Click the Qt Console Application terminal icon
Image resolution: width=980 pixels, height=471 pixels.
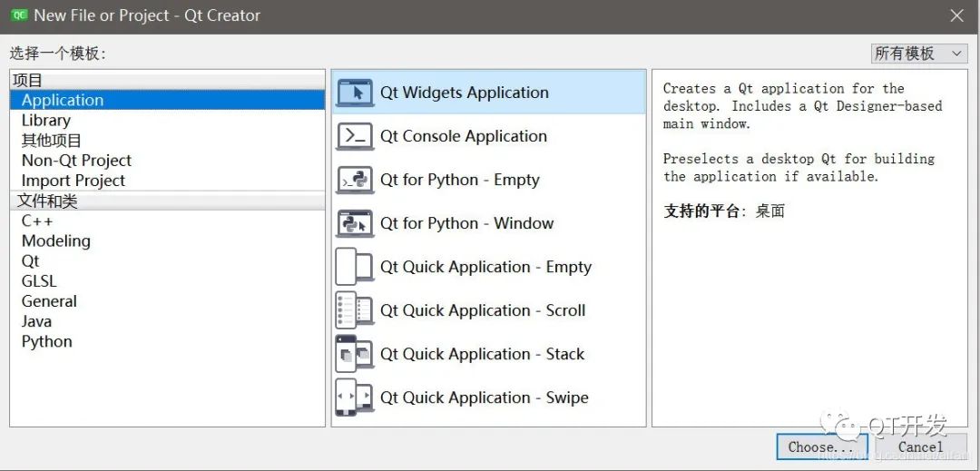[x=355, y=136]
